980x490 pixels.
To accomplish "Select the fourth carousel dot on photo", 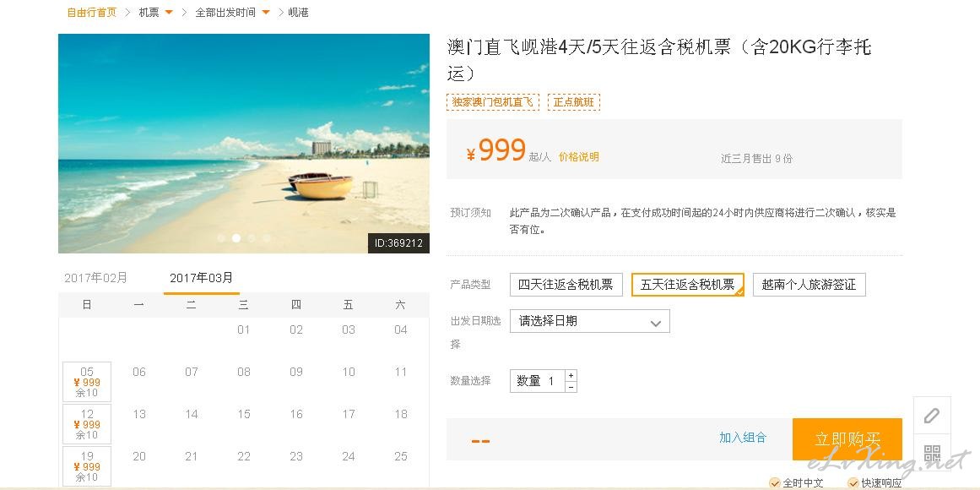I will (266, 237).
